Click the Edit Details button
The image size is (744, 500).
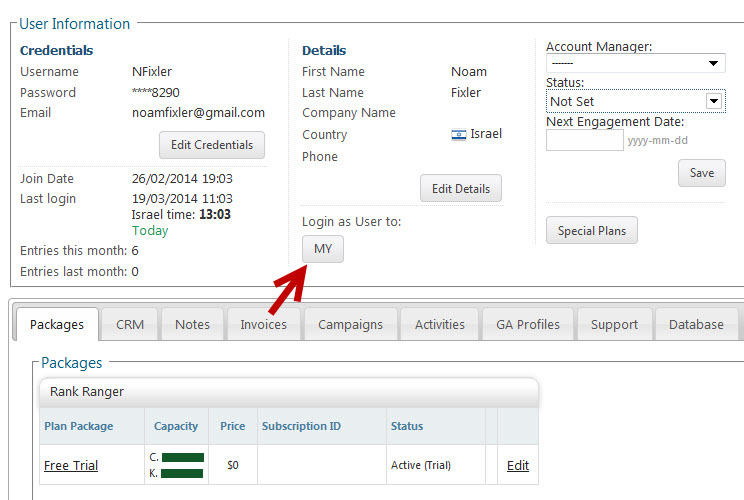pyautogui.click(x=461, y=188)
